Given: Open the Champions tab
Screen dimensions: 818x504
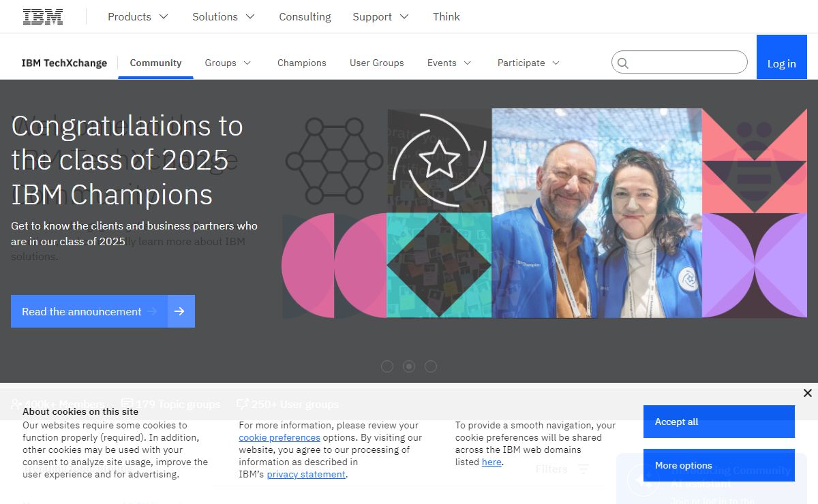Looking at the screenshot, I should pos(302,63).
